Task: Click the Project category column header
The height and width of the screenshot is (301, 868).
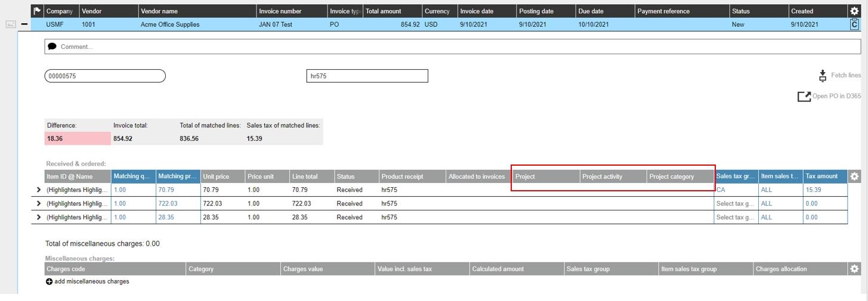Action: tap(679, 176)
